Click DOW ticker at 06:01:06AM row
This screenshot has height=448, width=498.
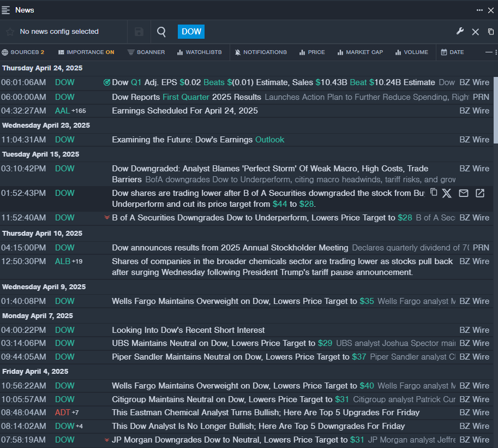(x=65, y=82)
